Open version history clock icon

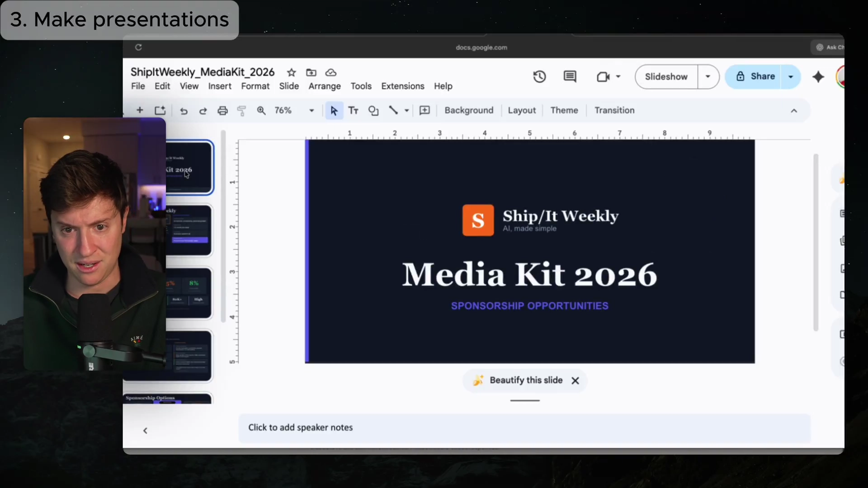point(539,77)
